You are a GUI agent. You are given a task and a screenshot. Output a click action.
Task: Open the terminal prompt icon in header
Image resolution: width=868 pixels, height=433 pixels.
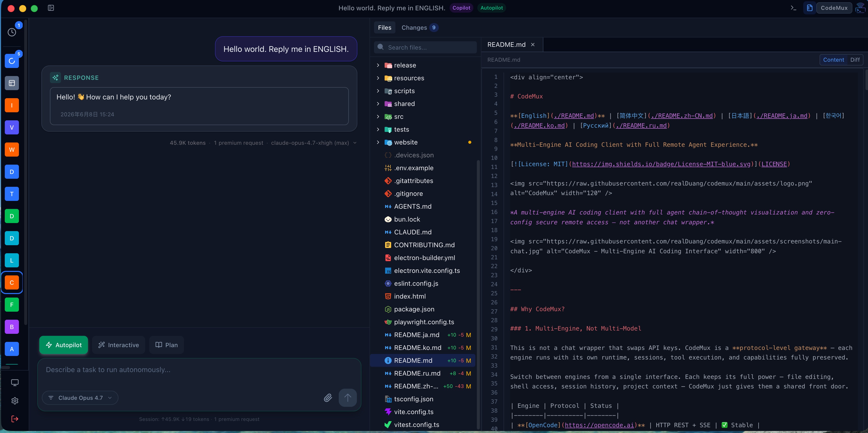(x=794, y=8)
